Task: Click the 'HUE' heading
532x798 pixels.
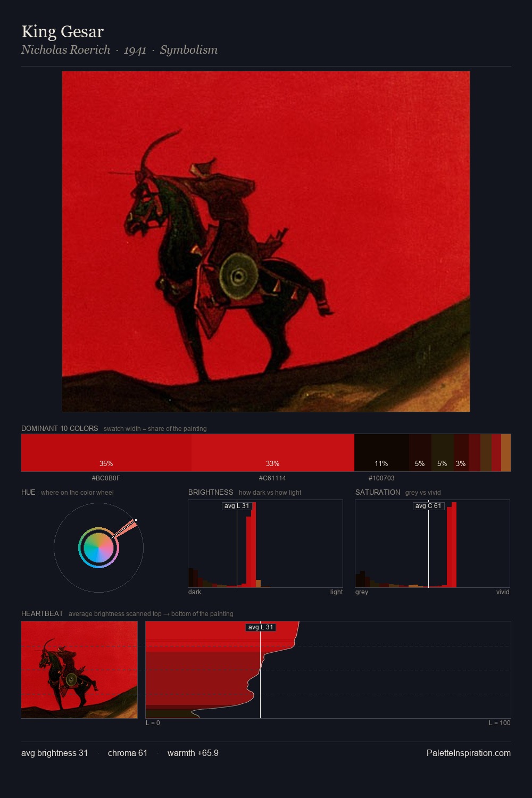Action: [x=28, y=492]
